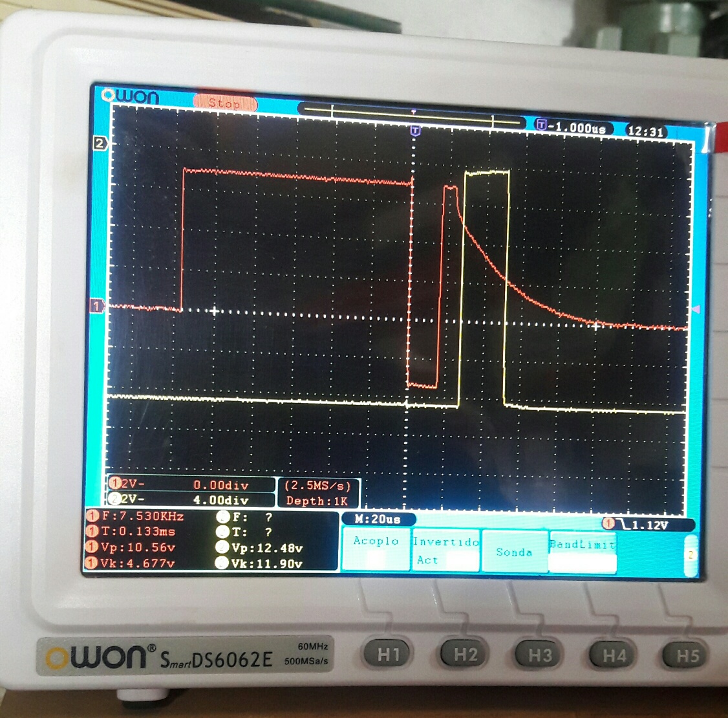This screenshot has width=728, height=718.
Task: Open the Sonda menu item
Action: tap(514, 551)
